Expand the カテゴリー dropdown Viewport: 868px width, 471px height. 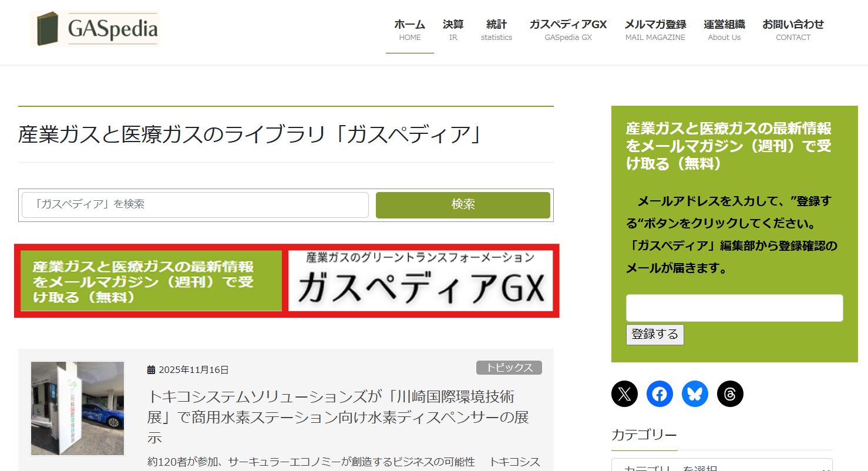[x=722, y=466]
